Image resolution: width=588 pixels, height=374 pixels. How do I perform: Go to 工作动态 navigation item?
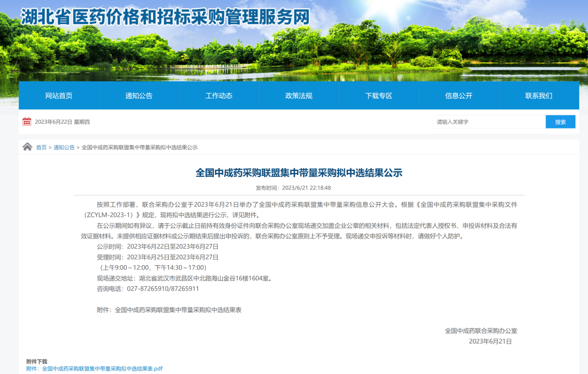coord(219,96)
